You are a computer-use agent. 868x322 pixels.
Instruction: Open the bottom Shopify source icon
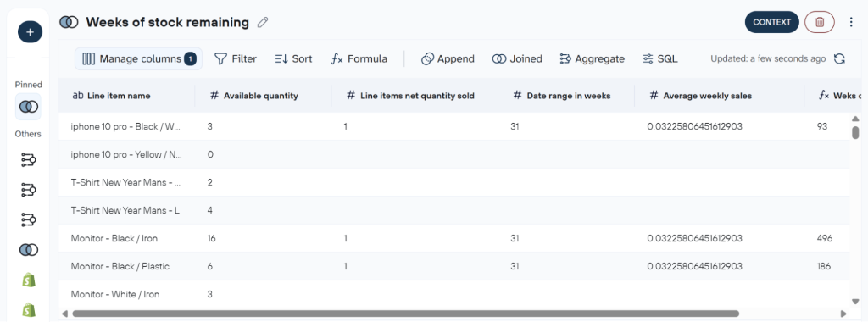click(28, 309)
